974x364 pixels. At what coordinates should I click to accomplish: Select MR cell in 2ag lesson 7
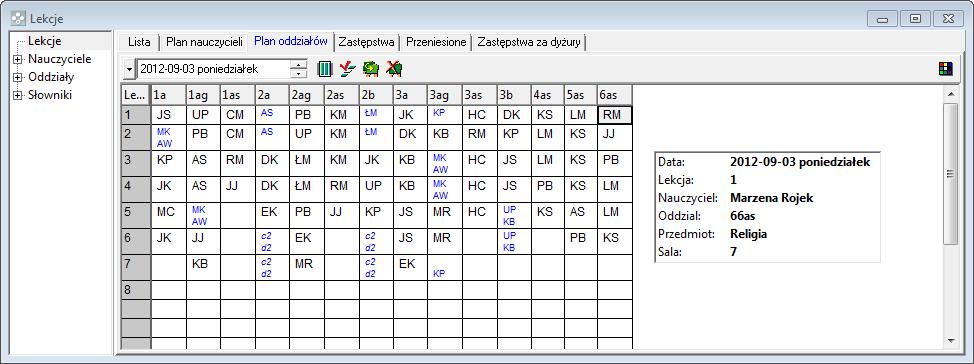tap(306, 267)
